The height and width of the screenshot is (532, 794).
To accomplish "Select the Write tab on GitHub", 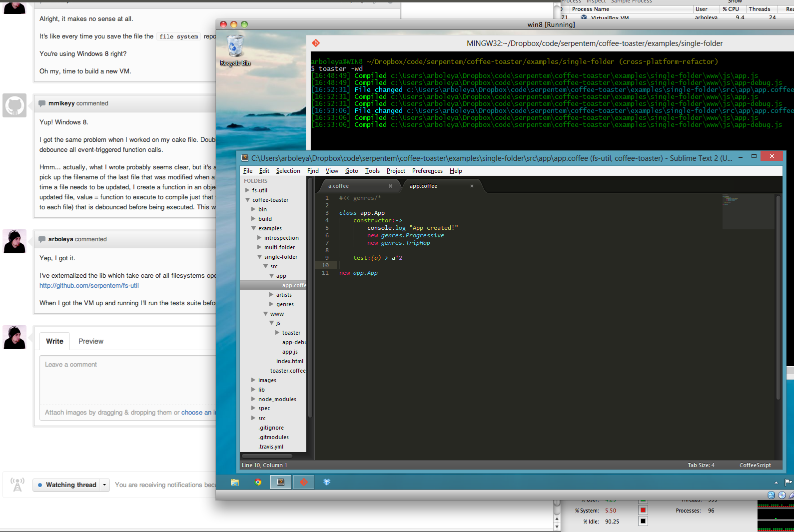I will (x=55, y=341).
